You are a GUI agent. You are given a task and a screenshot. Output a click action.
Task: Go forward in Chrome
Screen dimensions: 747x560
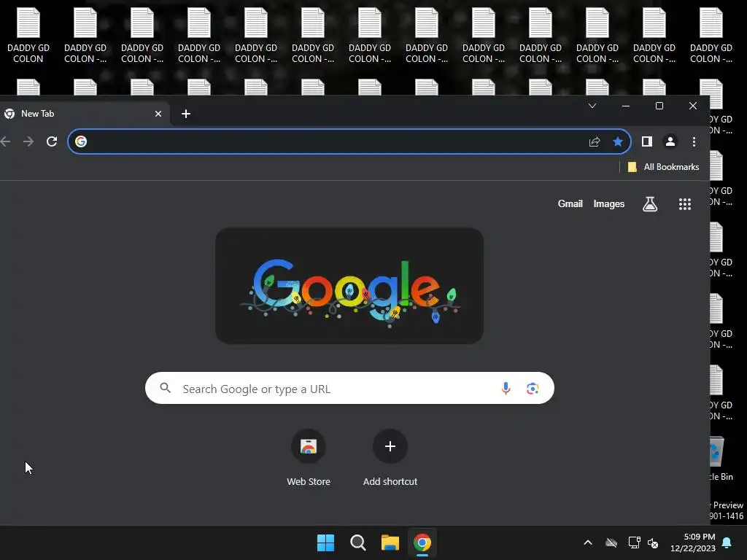coord(28,141)
